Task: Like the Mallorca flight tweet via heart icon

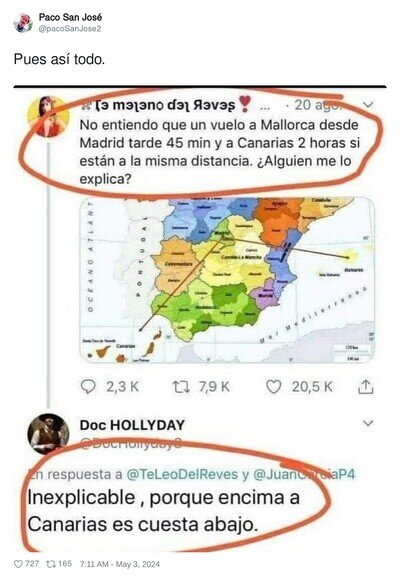Action: click(274, 387)
